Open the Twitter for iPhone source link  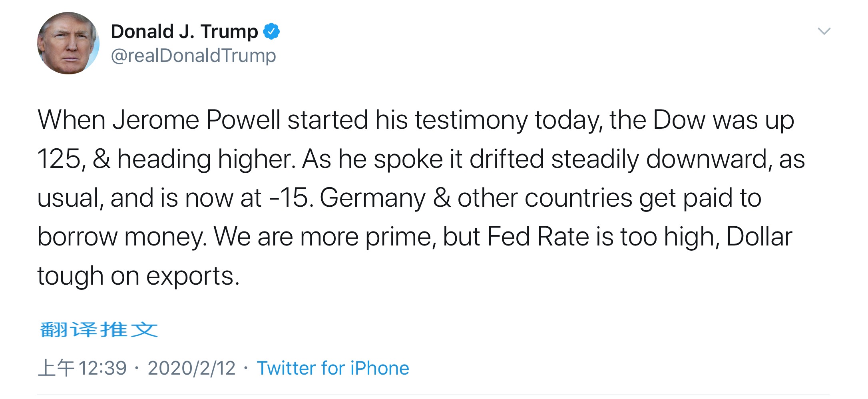(x=332, y=368)
